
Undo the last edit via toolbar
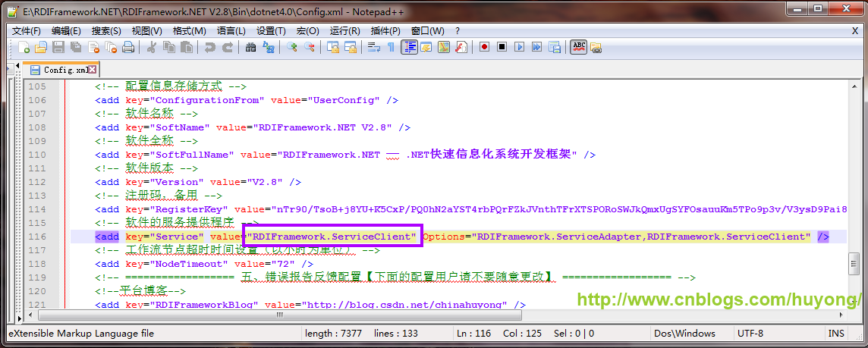[209, 48]
